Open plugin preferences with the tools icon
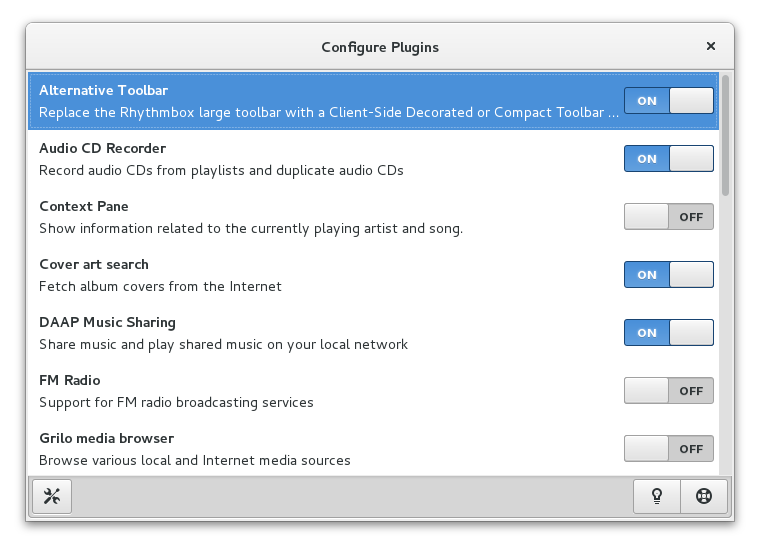Screen dimensions: 760x550 (x=52, y=496)
